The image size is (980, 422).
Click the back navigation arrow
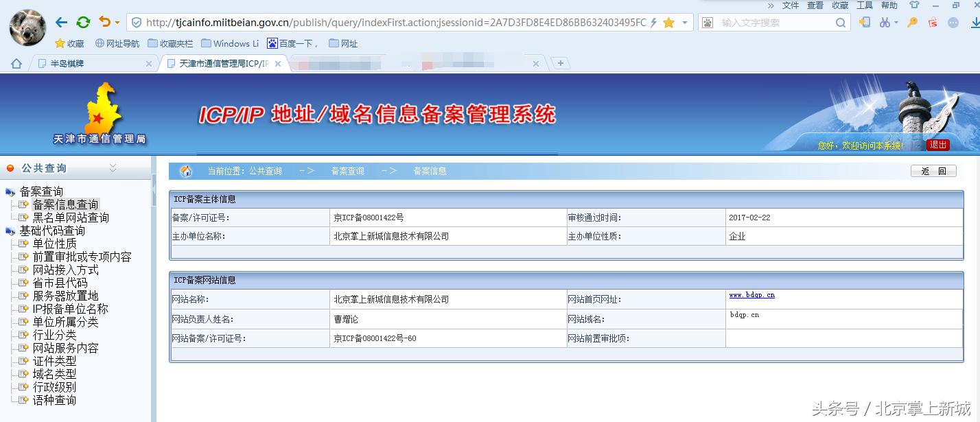pyautogui.click(x=60, y=22)
